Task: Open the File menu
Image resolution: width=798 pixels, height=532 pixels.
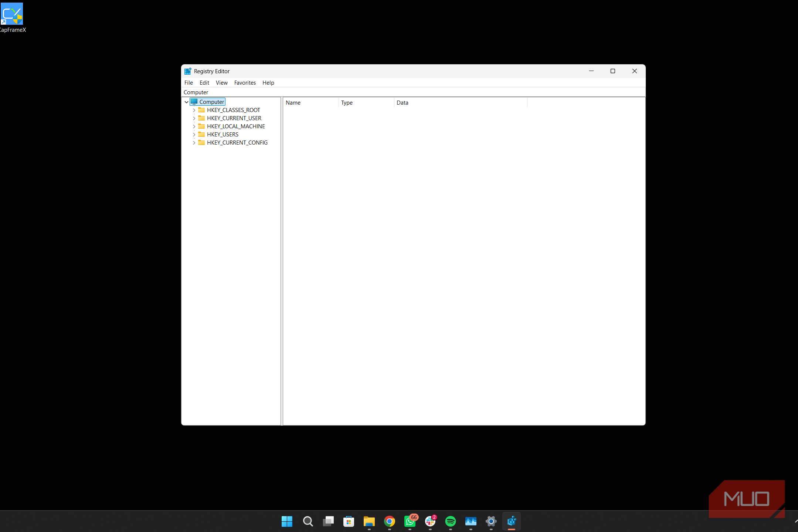Action: (189, 83)
